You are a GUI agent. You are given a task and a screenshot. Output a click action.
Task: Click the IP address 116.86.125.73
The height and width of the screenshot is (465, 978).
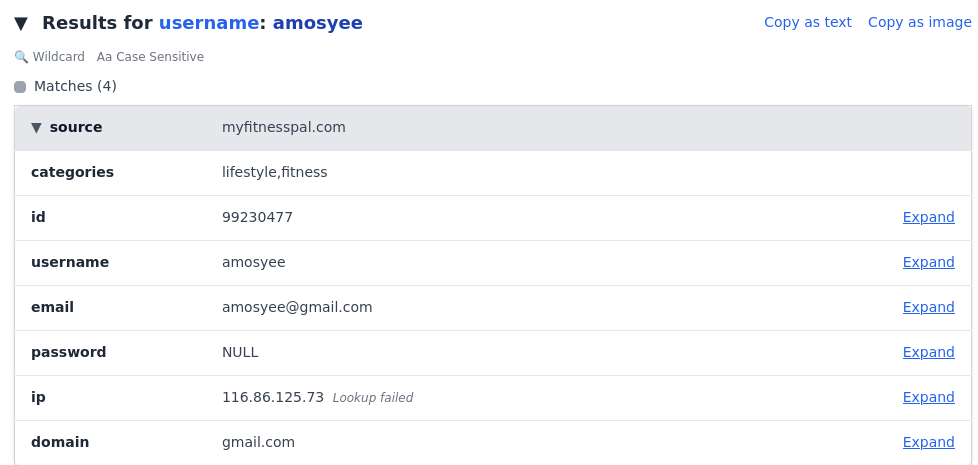273,397
